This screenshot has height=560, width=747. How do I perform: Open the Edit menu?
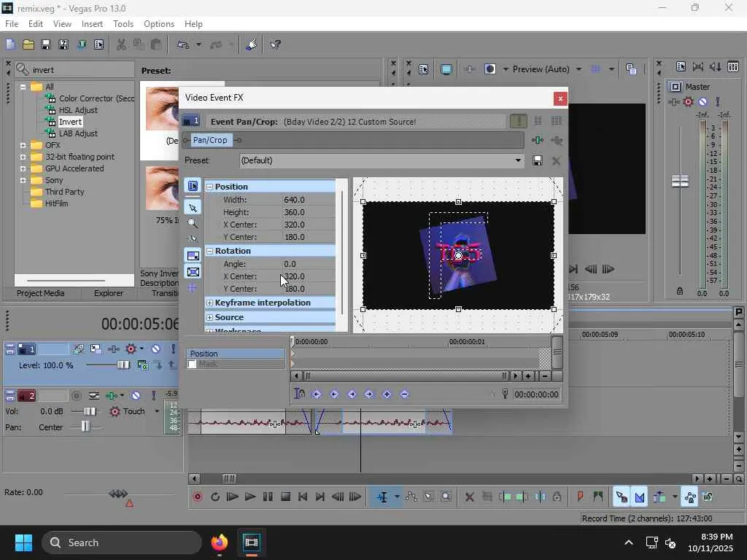[x=35, y=24]
